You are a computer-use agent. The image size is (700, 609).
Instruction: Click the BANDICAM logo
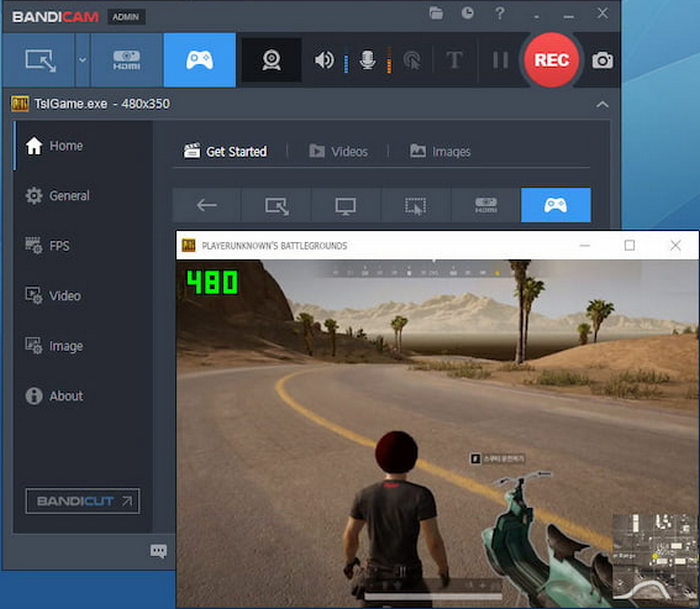(x=55, y=17)
